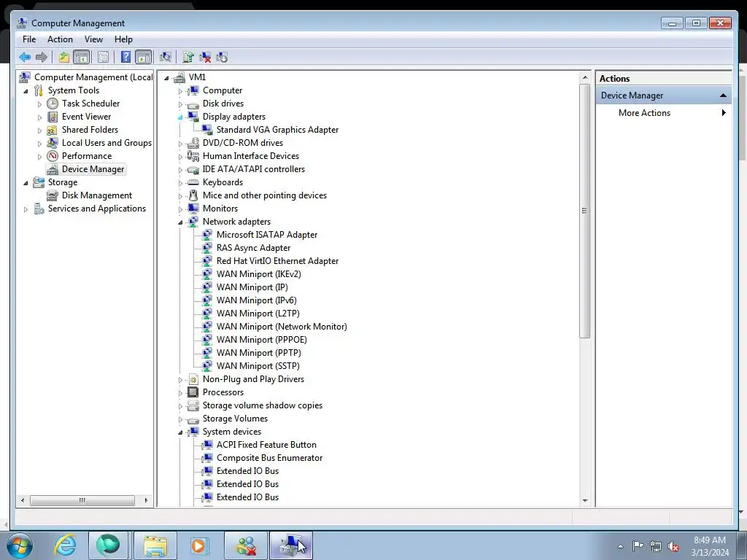This screenshot has height=560, width=747.
Task: Click the Forward arrow in the toolbar
Action: pos(42,57)
